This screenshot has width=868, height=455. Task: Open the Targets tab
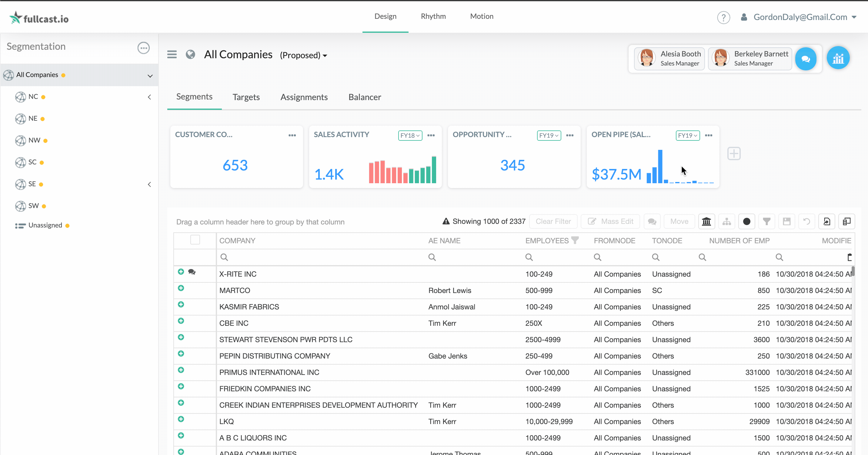coord(246,97)
